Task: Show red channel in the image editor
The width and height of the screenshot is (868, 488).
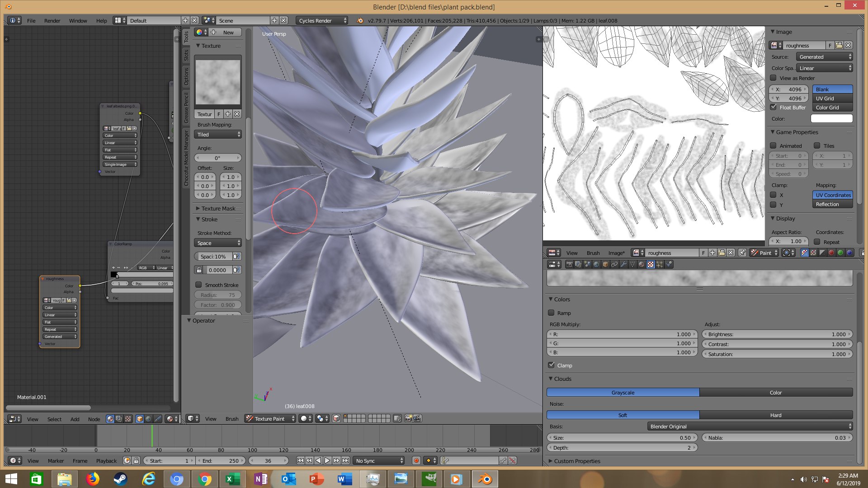Action: 831,253
